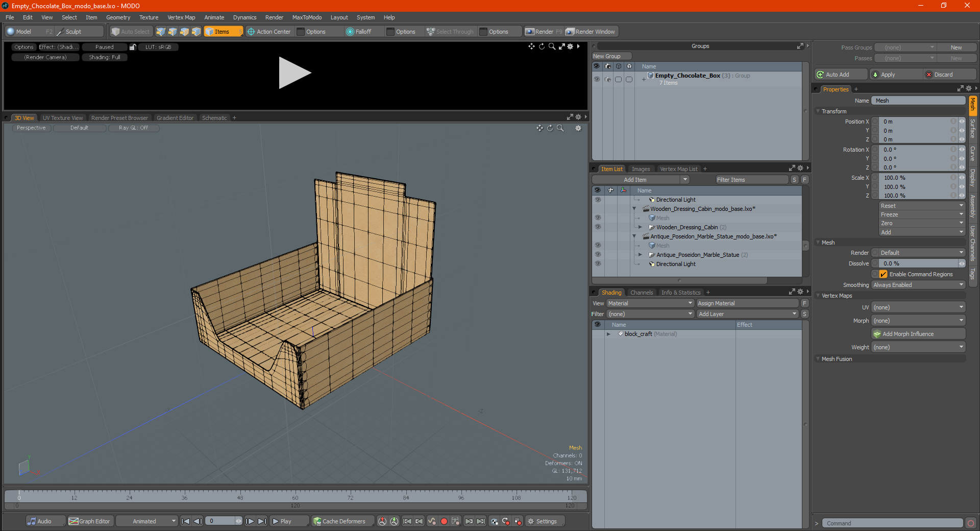Screen dimensions: 980x531
Task: Switch to the Channels tab
Action: pyautogui.click(x=641, y=293)
